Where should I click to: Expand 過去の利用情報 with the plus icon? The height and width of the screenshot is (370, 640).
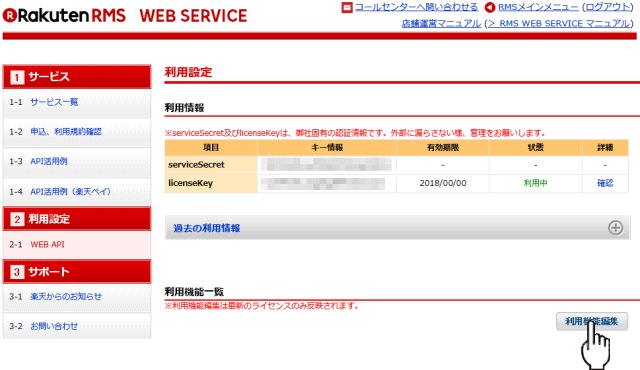coord(616,228)
